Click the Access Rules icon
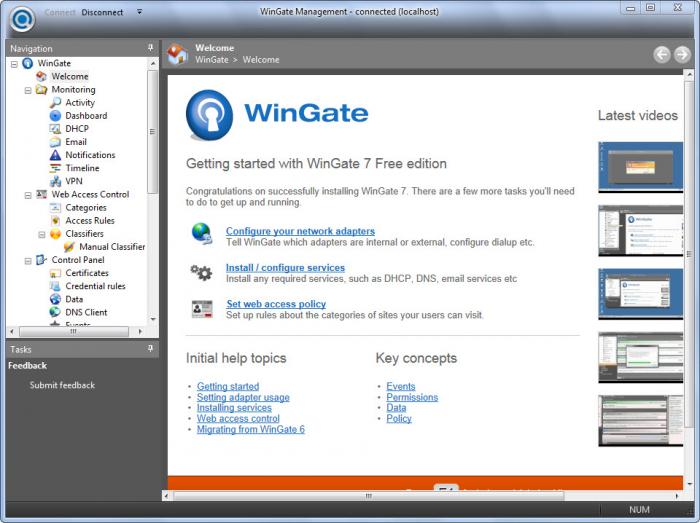 tap(55, 220)
